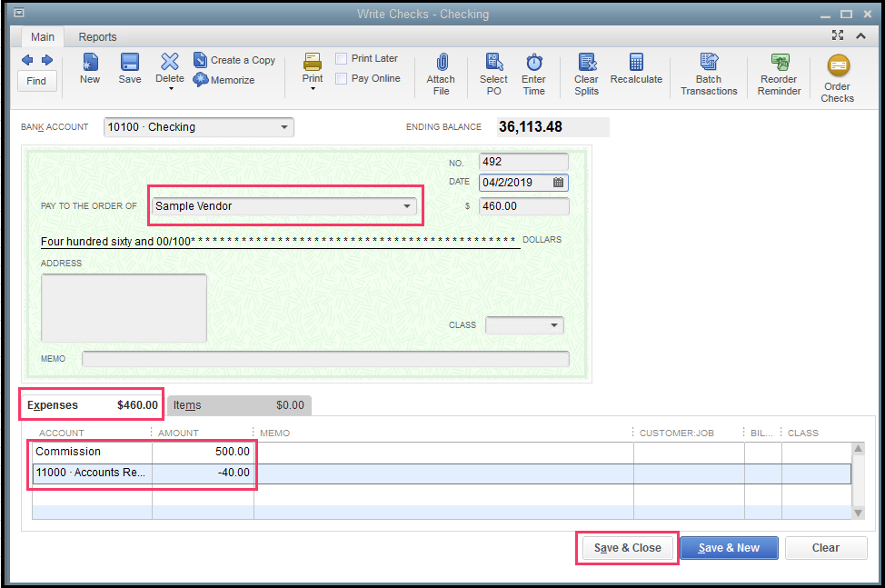The image size is (885, 588).
Task: Go to previous check with left arrow
Action: 27,60
